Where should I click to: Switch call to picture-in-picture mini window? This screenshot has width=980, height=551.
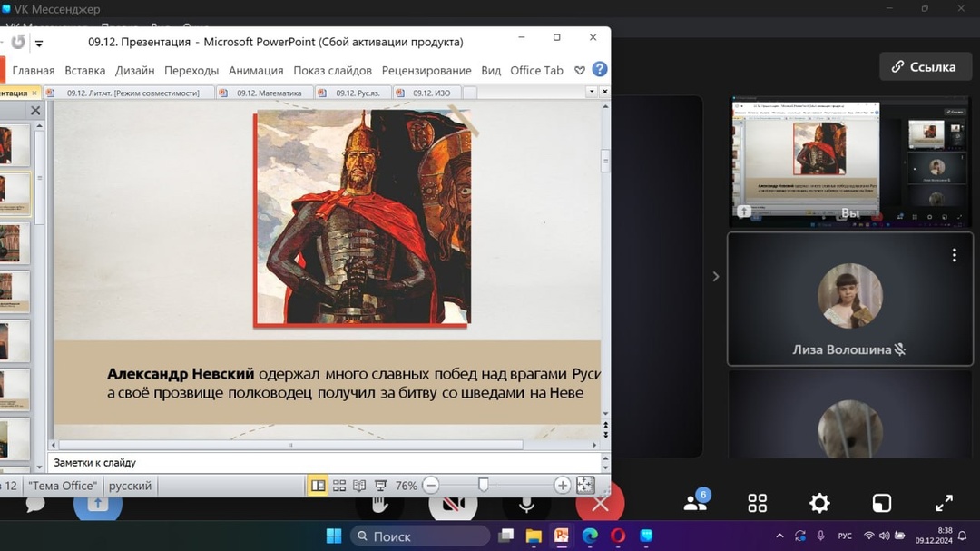click(x=882, y=503)
